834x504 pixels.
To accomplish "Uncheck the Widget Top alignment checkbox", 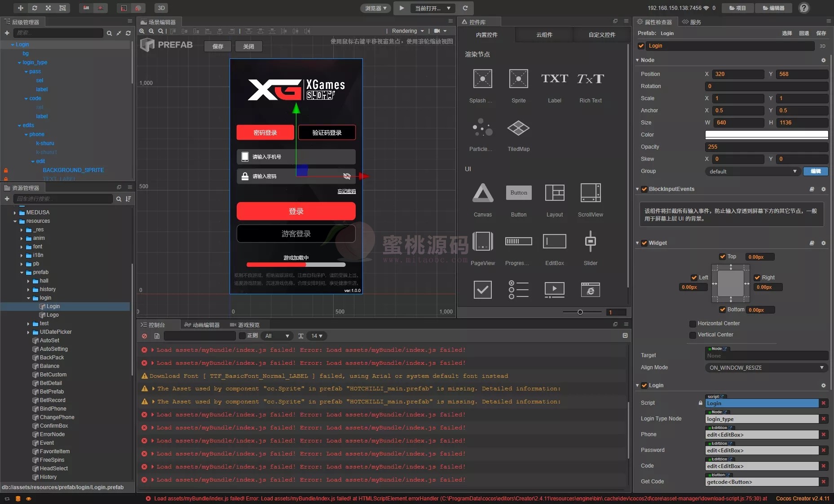I will 723,257.
